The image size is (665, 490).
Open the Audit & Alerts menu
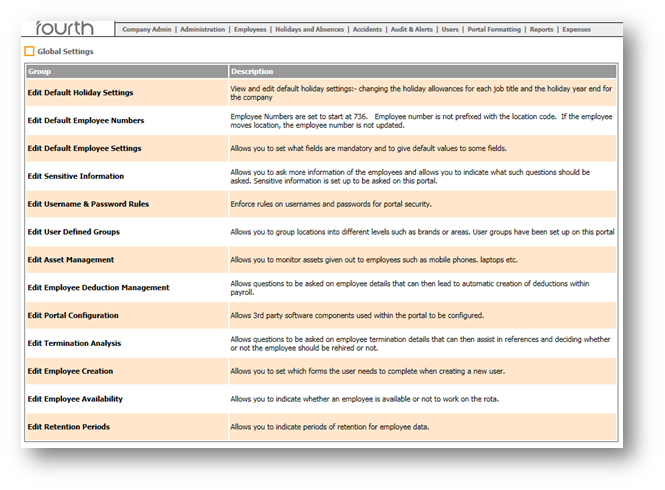[411, 30]
